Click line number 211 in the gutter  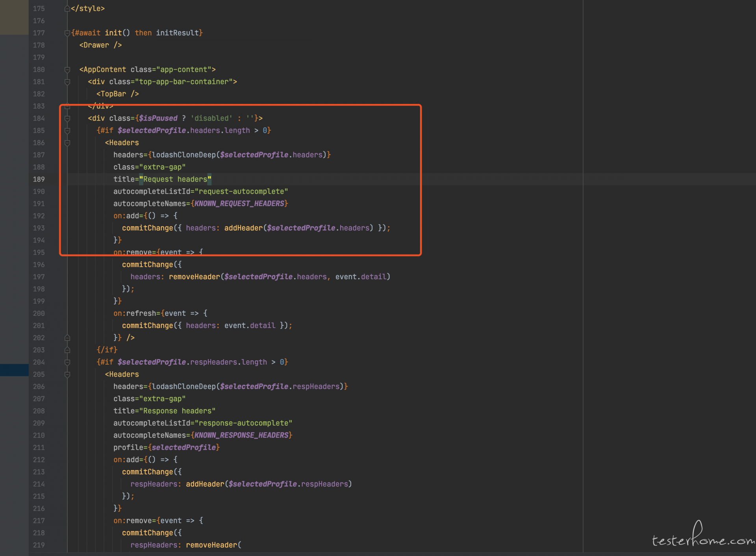39,447
